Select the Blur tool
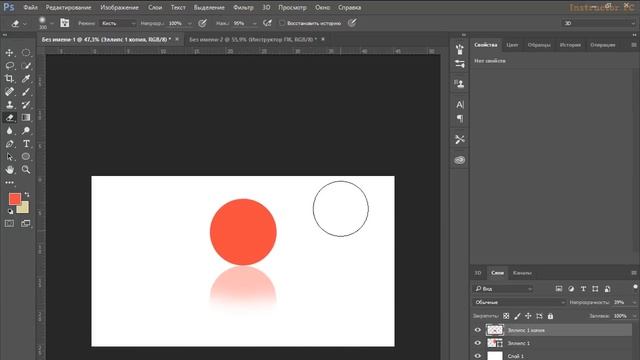 click(9, 131)
